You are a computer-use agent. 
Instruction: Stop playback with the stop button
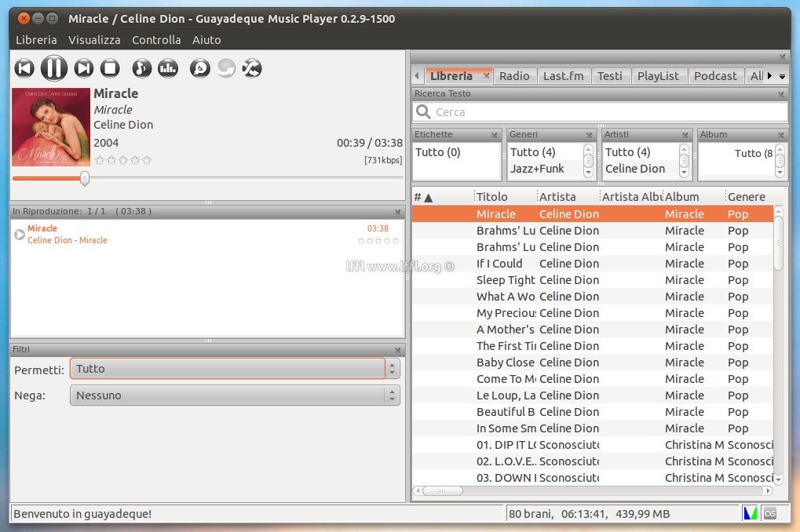point(110,68)
